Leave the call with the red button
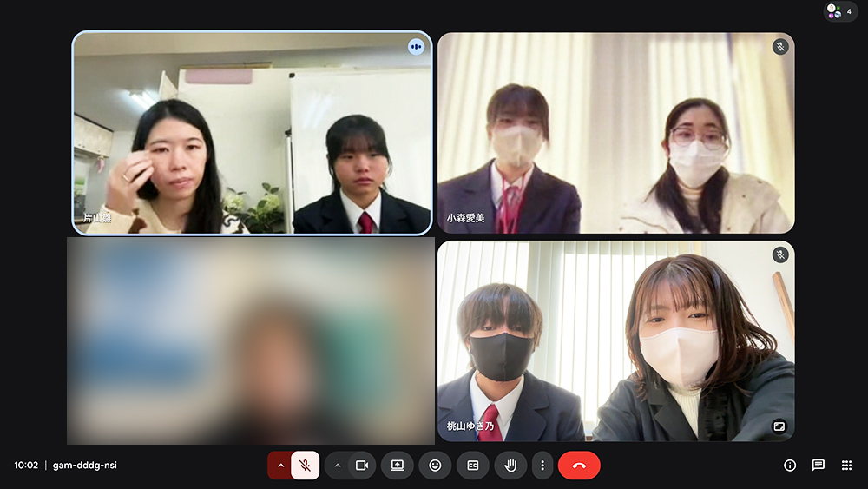This screenshot has width=868, height=489. click(x=579, y=466)
